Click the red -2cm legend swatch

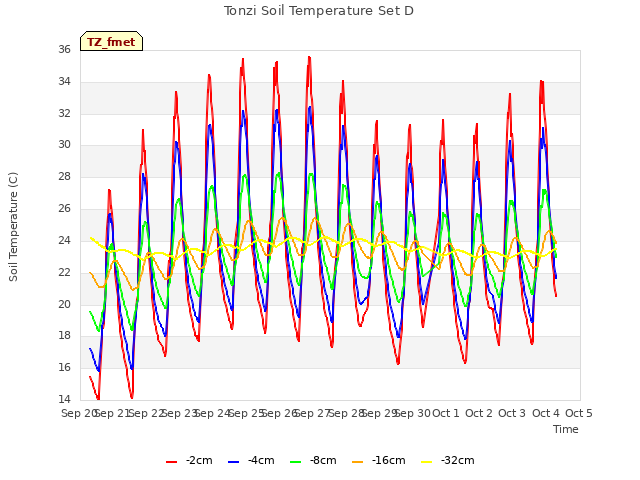[x=171, y=462]
